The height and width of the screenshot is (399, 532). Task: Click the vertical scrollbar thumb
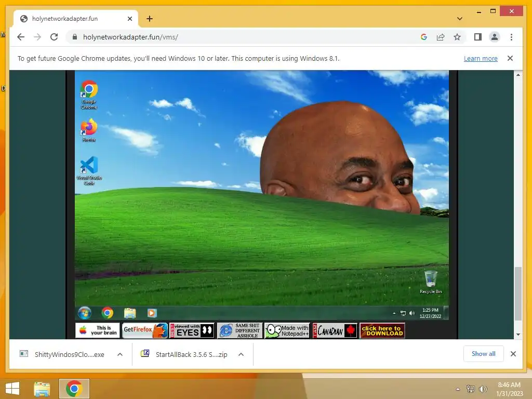point(518,294)
